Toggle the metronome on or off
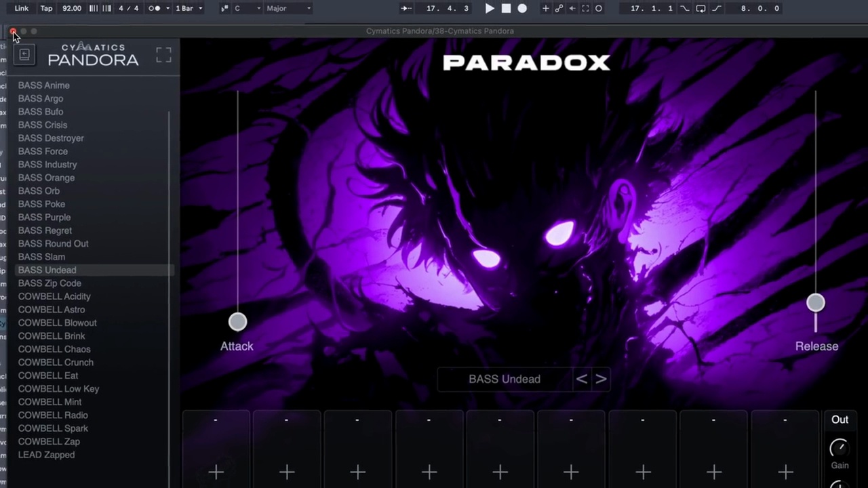 (x=155, y=8)
